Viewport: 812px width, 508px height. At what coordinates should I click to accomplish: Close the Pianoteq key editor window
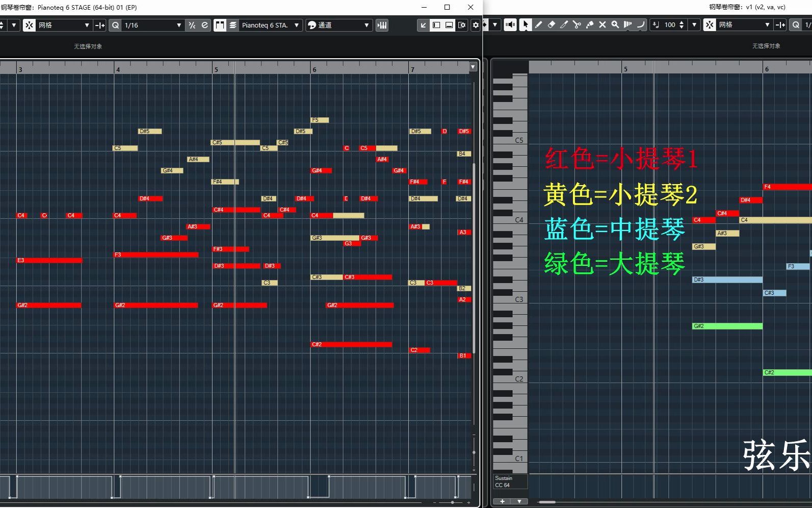(x=470, y=7)
